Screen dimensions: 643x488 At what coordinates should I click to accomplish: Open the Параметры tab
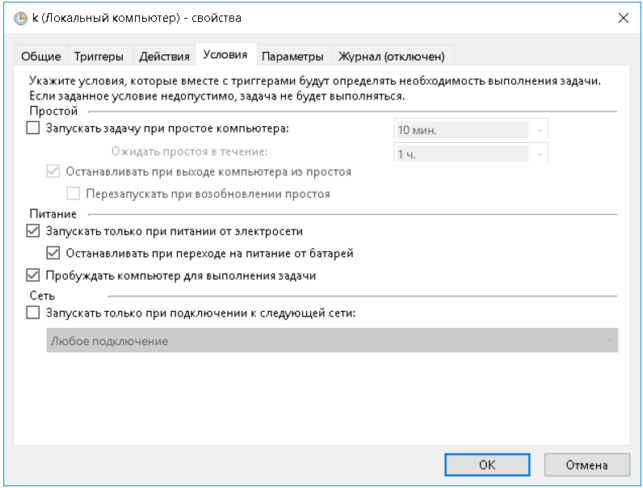(292, 56)
